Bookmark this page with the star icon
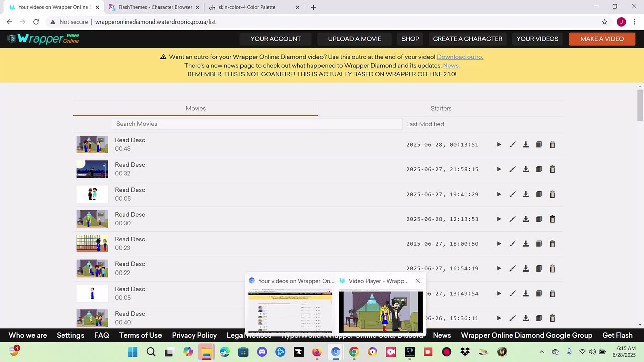 [x=605, y=22]
